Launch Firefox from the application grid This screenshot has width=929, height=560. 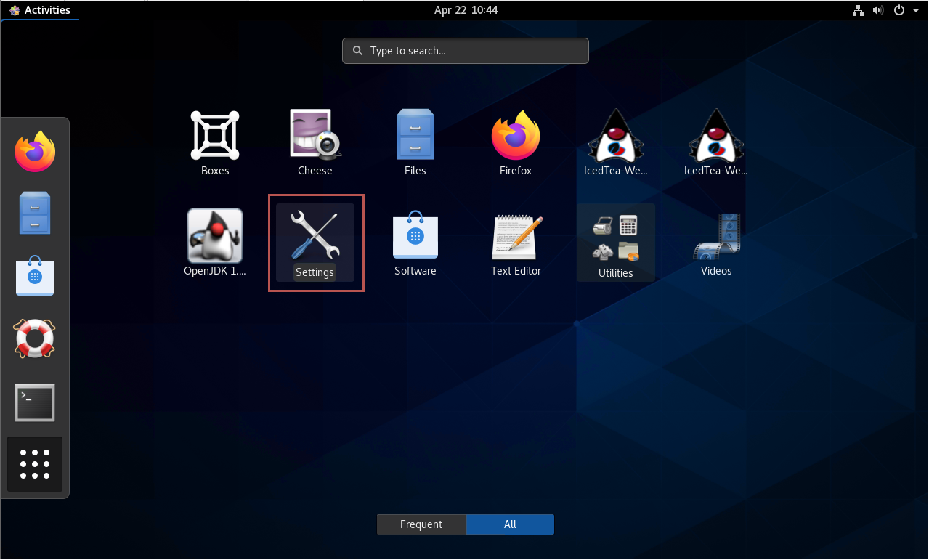click(516, 142)
